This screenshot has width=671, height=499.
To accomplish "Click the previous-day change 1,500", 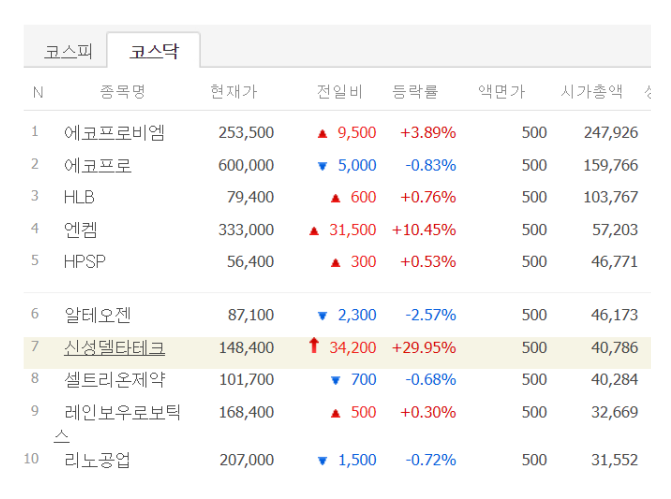I will (x=357, y=460).
